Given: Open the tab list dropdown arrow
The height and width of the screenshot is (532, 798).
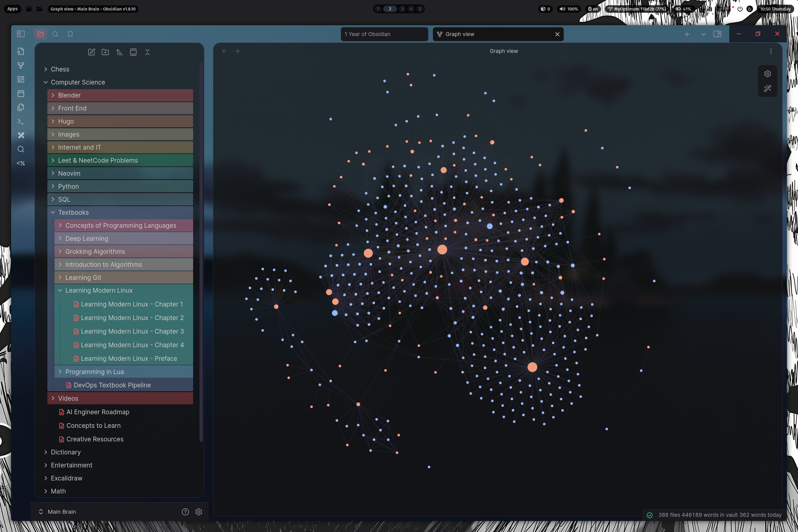Looking at the screenshot, I should pyautogui.click(x=703, y=34).
